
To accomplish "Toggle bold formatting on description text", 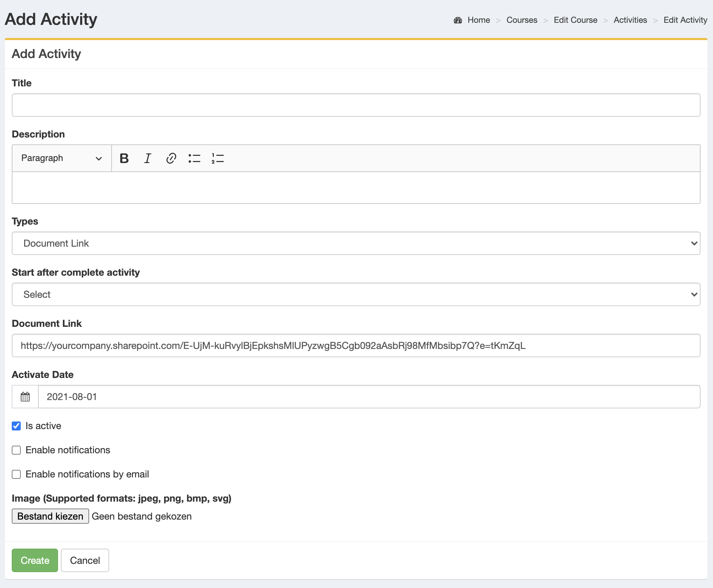I will [x=124, y=158].
